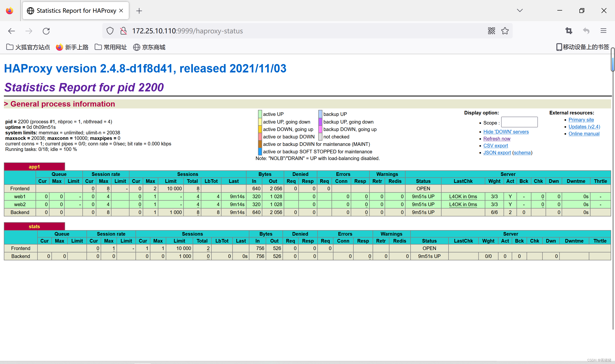The width and height of the screenshot is (615, 364).
Task: Bookmark this page with the star
Action: 505,31
